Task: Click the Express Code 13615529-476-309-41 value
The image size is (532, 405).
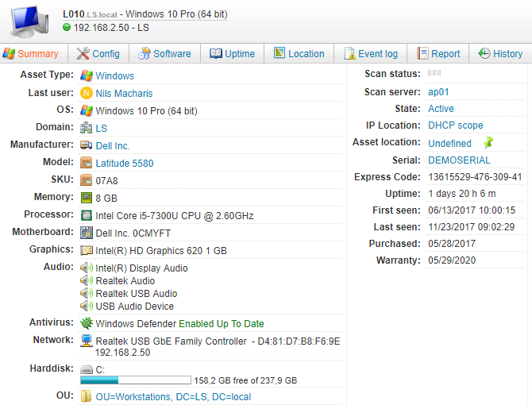Action: click(475, 177)
